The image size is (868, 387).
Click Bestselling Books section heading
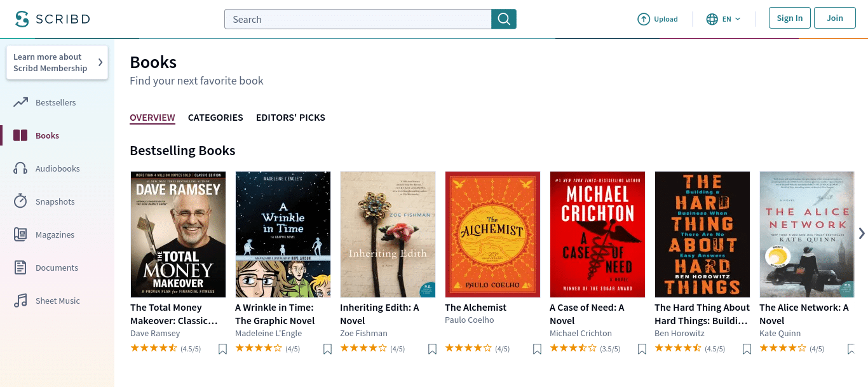[x=182, y=151]
